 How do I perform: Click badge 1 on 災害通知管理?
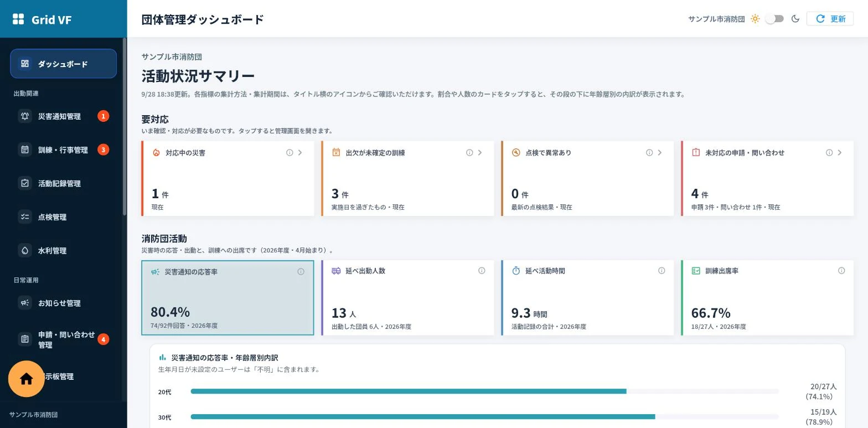[103, 116]
